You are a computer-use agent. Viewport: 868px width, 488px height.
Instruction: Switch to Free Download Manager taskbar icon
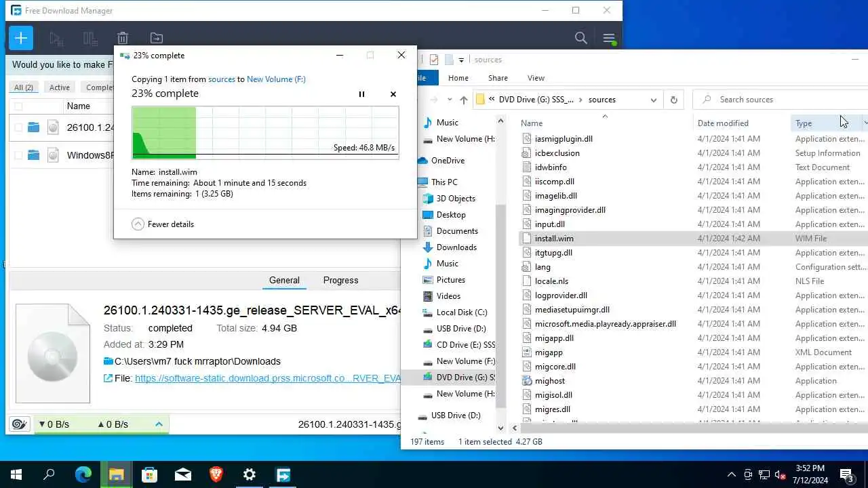pyautogui.click(x=282, y=474)
